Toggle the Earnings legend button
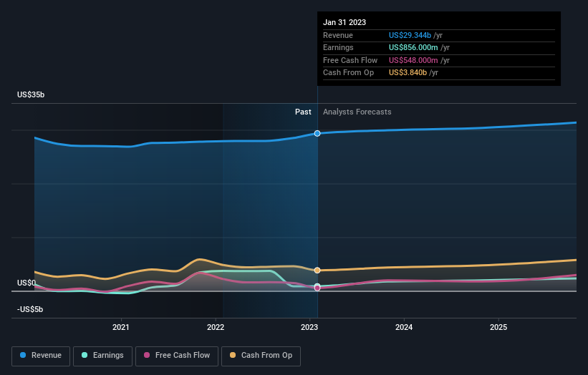Screen dimensions: 588x375 [102, 356]
